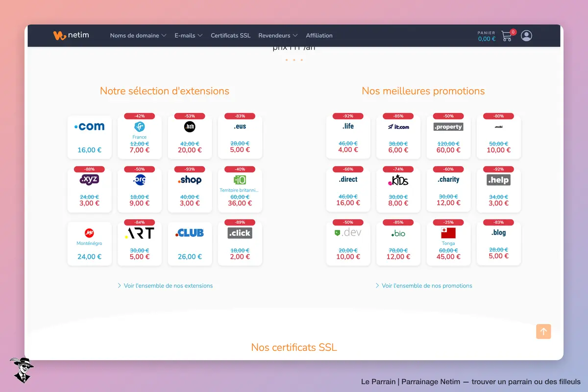The image size is (588, 392).
Task: Click the scroll-to-top arrow button
Action: pos(543,331)
